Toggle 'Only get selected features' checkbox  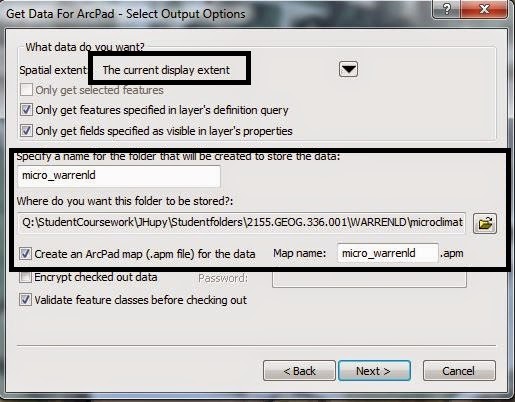tap(26, 90)
